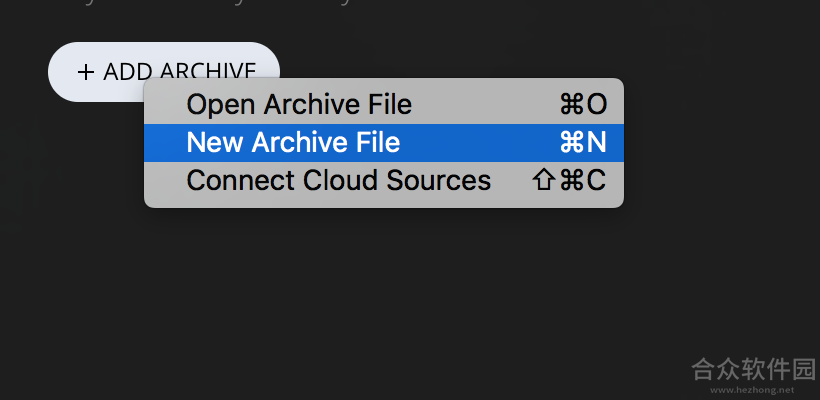Click the ⌘N shortcut on highlighted row
Screen dimensions: 820x400
point(583,143)
